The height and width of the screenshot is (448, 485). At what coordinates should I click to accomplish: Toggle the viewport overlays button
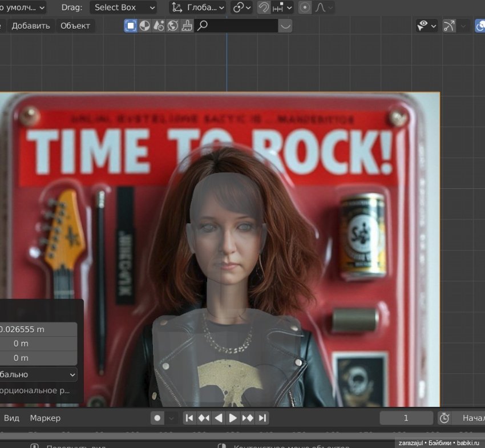coord(480,26)
